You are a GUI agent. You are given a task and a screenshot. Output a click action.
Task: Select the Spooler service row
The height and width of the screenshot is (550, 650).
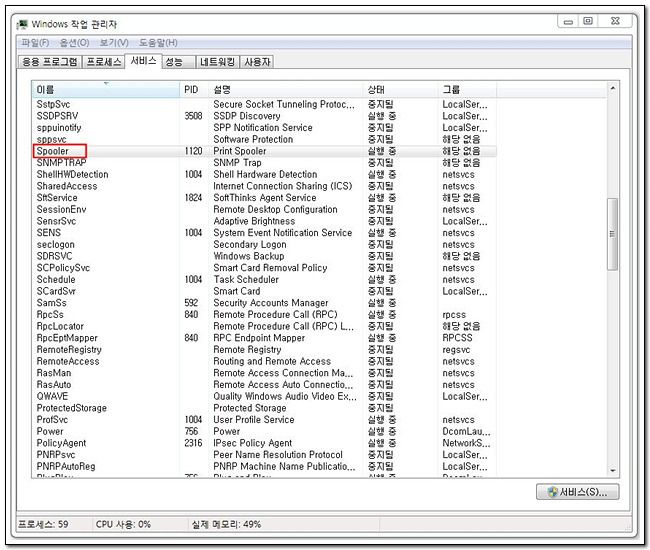coord(264,151)
